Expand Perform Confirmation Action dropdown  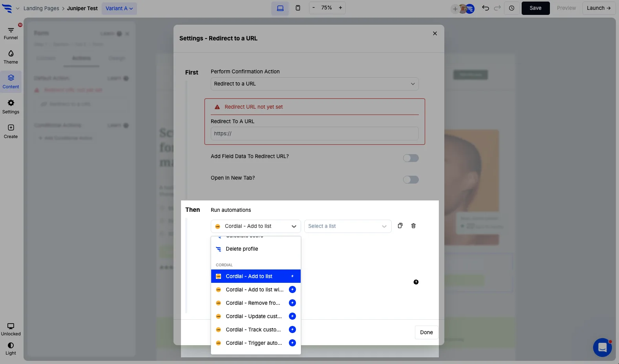point(315,84)
